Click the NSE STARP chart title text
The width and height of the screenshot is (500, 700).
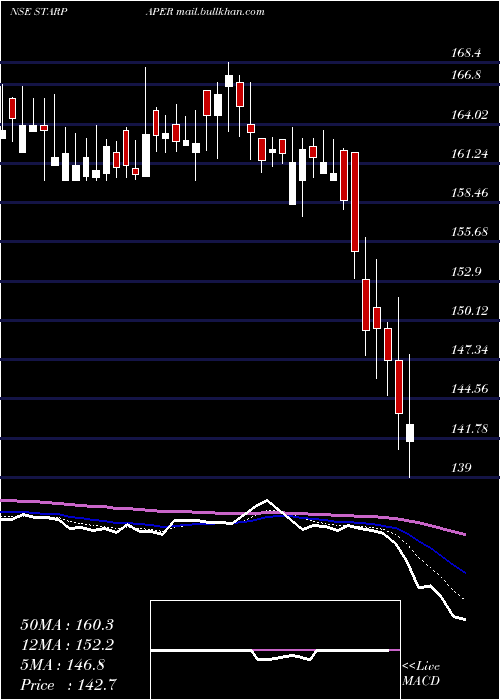pyautogui.click(x=38, y=12)
